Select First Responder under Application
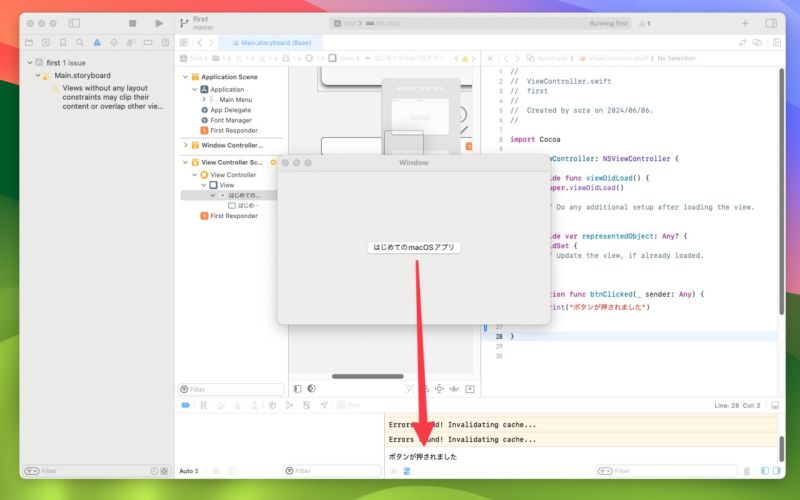The image size is (800, 500). coord(234,130)
